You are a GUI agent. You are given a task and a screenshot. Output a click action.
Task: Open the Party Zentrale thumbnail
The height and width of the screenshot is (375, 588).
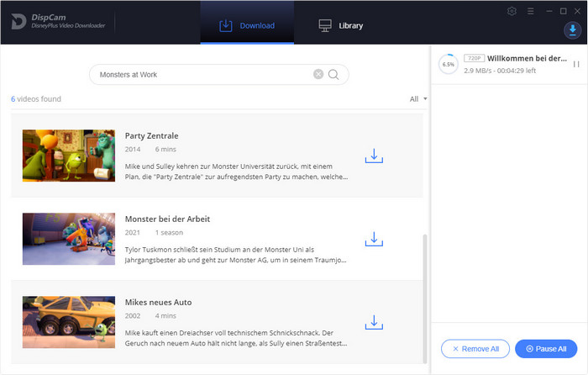[x=68, y=156]
